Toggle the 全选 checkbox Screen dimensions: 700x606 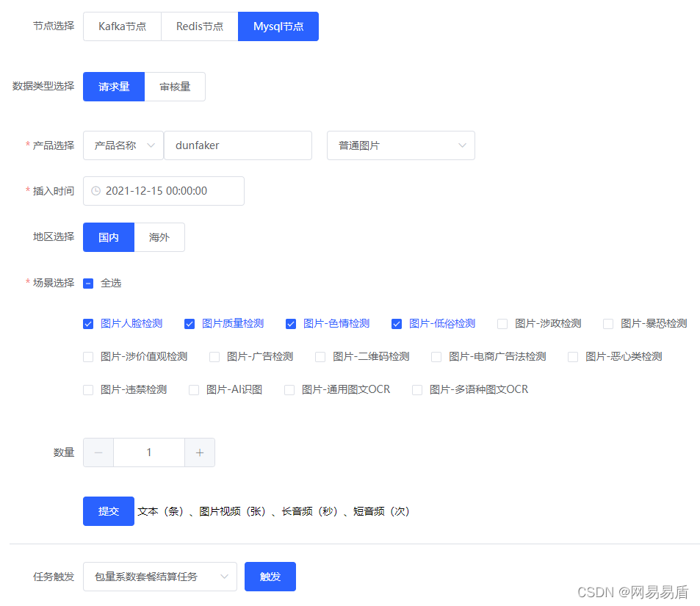point(88,284)
